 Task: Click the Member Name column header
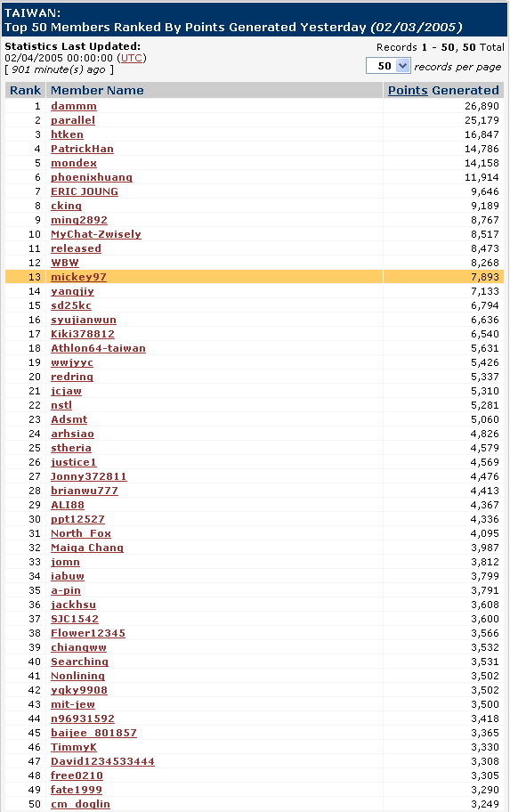click(97, 90)
